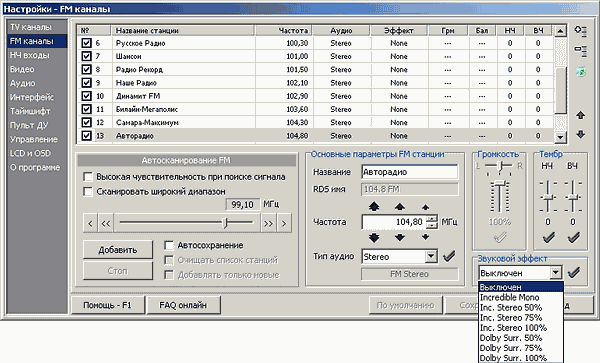Uncheck station 13 Авторадио
Viewport: 600px width, 363px height.
click(x=86, y=135)
